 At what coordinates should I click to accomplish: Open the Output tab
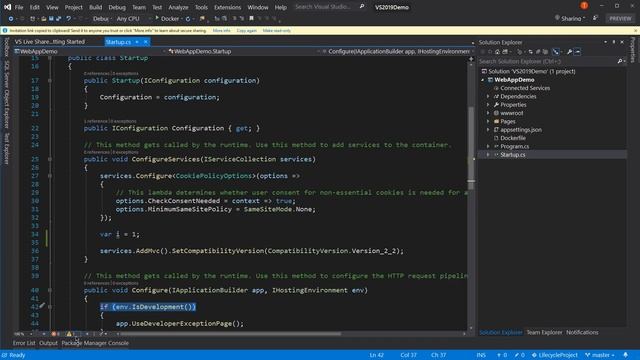click(x=48, y=343)
